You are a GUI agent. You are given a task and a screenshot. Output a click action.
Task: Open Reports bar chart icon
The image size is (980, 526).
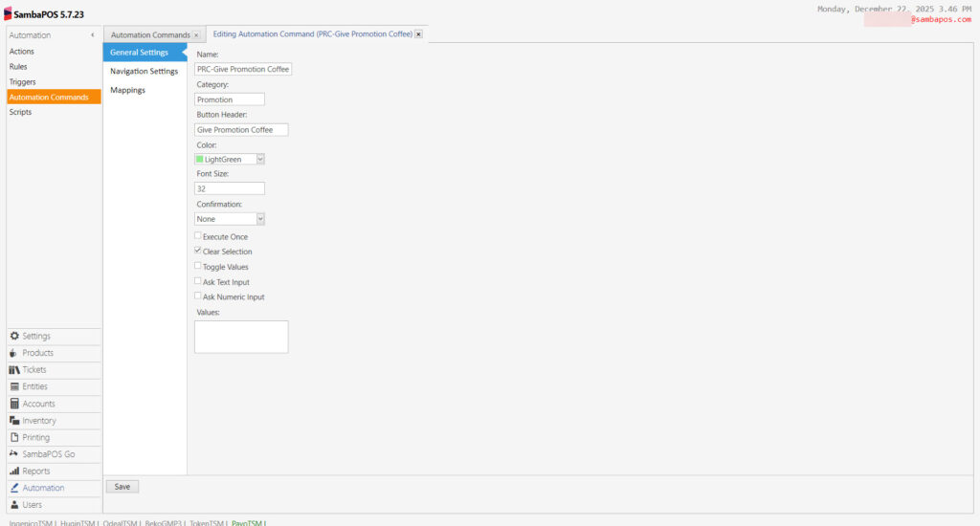14,471
